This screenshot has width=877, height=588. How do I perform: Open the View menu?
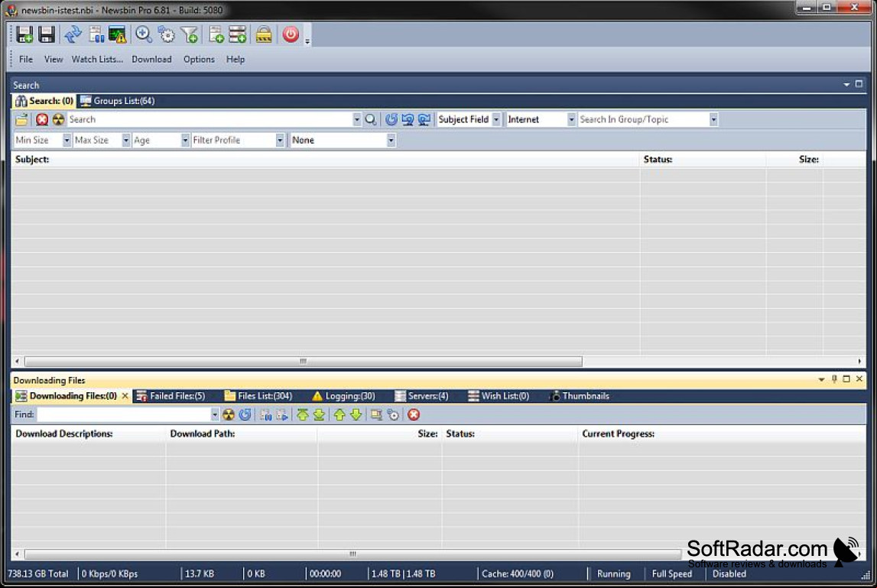(54, 60)
